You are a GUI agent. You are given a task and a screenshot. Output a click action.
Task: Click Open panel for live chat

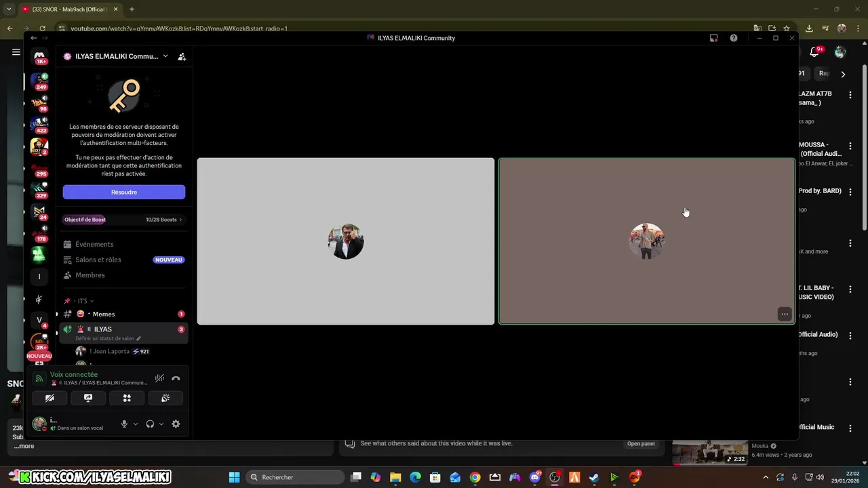point(641,444)
